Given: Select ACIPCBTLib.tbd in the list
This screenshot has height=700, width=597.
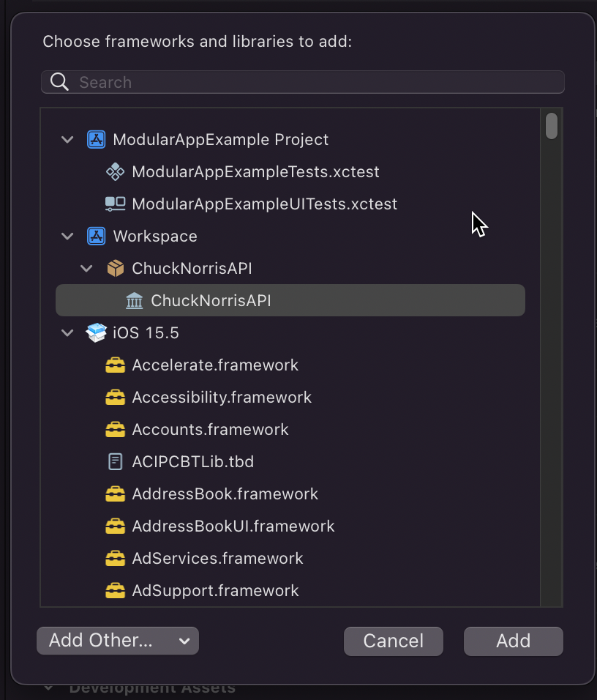Looking at the screenshot, I should [290, 461].
